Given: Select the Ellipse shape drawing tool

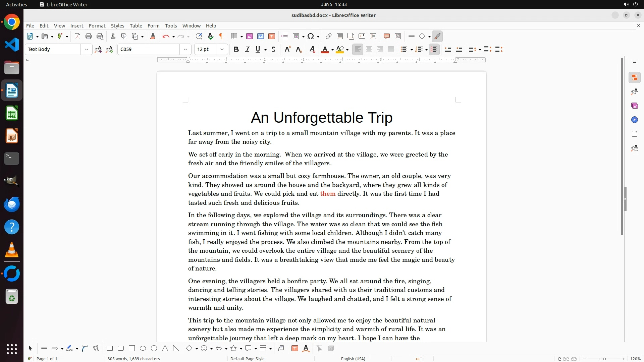Looking at the screenshot, I should click(143, 349).
